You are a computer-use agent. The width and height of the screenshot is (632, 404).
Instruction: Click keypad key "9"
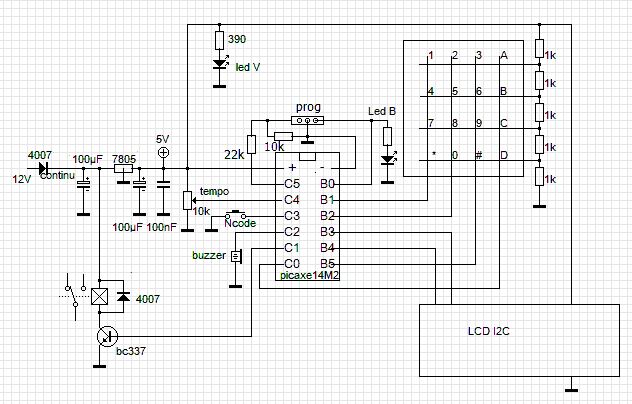(479, 123)
